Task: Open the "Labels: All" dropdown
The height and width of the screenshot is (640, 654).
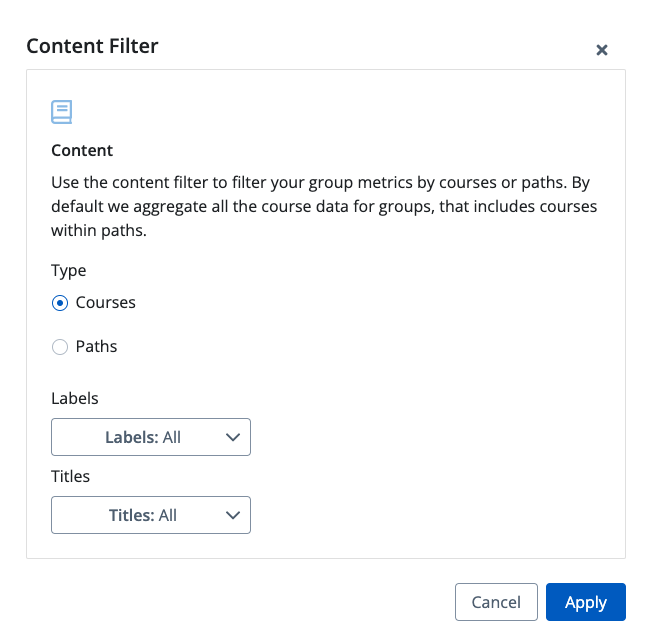Action: coord(151,437)
